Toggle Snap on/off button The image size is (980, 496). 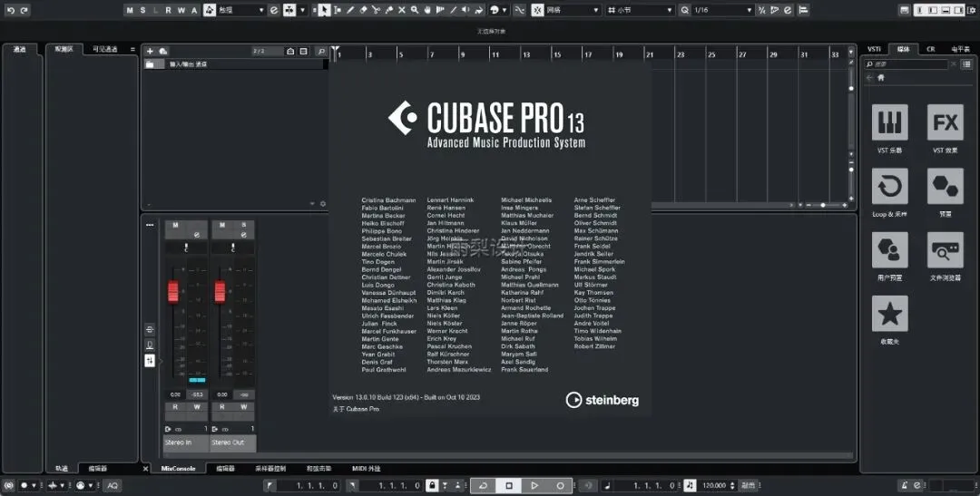click(537, 10)
